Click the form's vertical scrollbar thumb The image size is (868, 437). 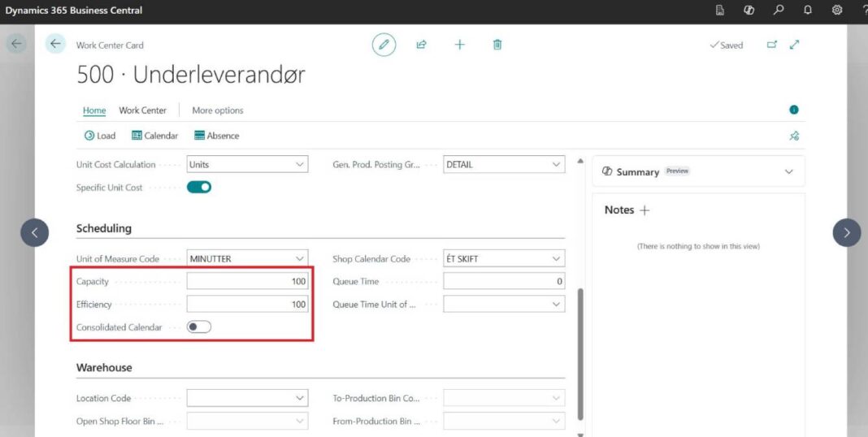[580, 354]
